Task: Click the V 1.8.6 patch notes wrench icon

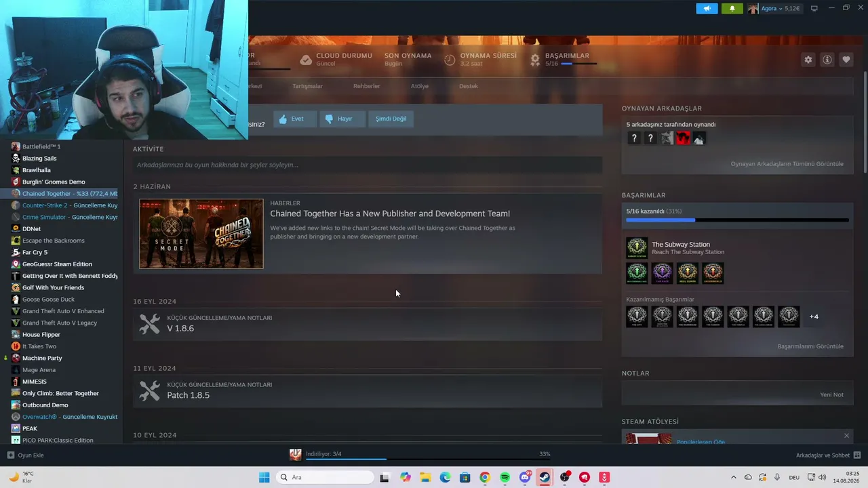Action: tap(150, 324)
